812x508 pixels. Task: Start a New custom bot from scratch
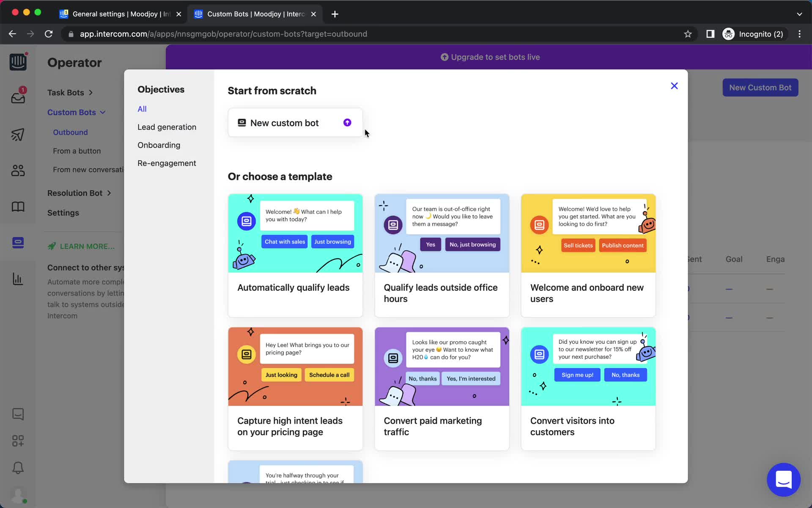point(295,123)
